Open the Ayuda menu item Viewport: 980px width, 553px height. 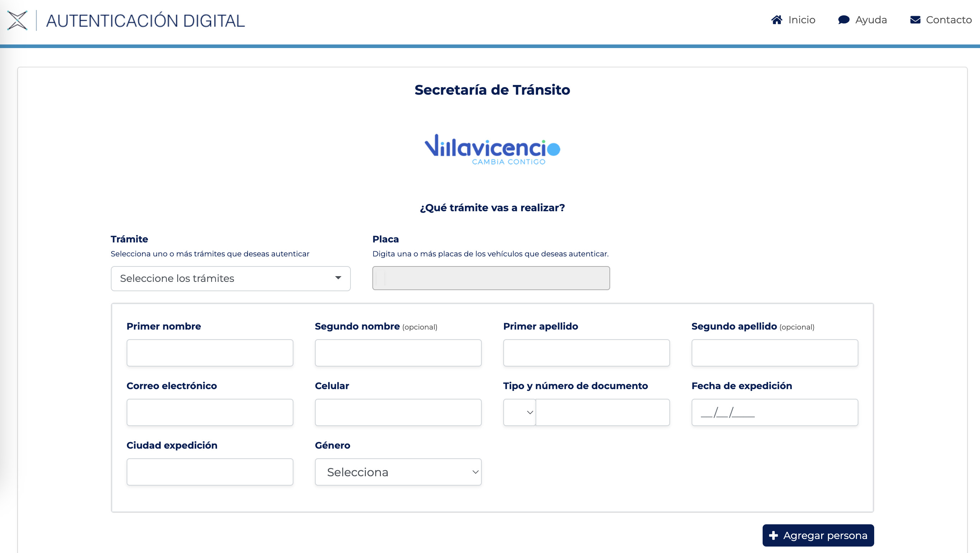pyautogui.click(x=871, y=20)
